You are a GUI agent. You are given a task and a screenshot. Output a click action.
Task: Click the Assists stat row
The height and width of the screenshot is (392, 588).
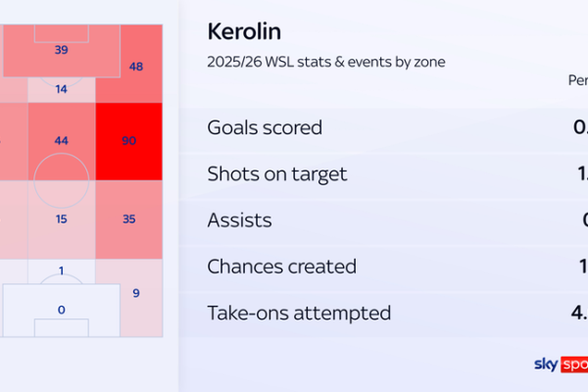pyautogui.click(x=383, y=220)
